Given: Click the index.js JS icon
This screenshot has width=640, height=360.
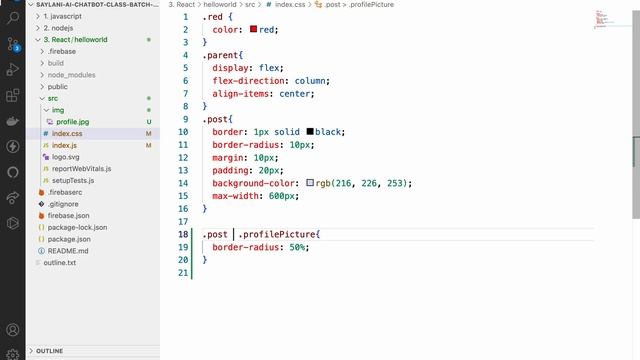Looking at the screenshot, I should (x=46, y=145).
